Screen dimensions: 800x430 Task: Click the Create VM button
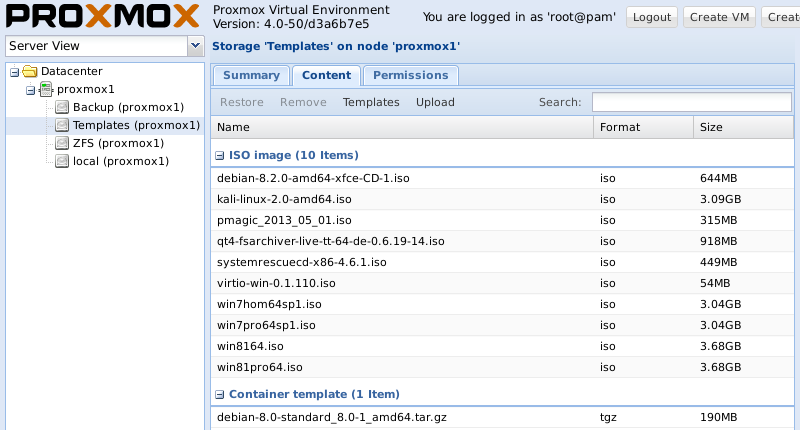(x=721, y=17)
